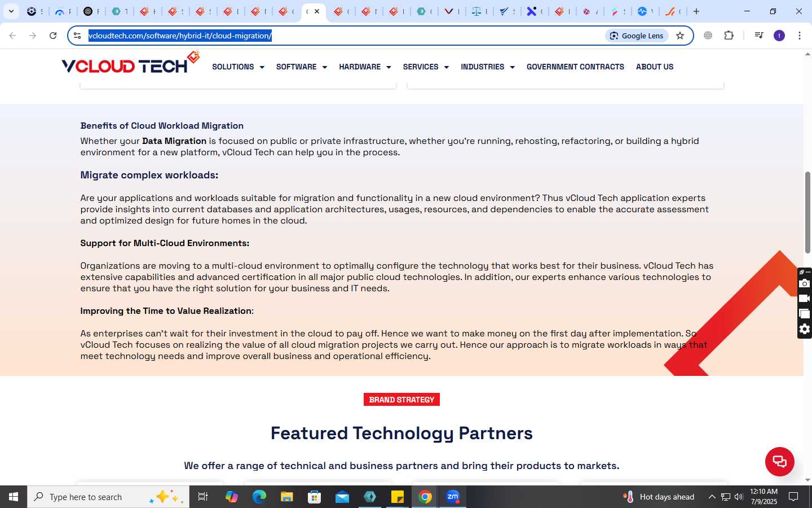Click the video record icon on right edge
This screenshot has height=508, width=812.
coord(805,299)
